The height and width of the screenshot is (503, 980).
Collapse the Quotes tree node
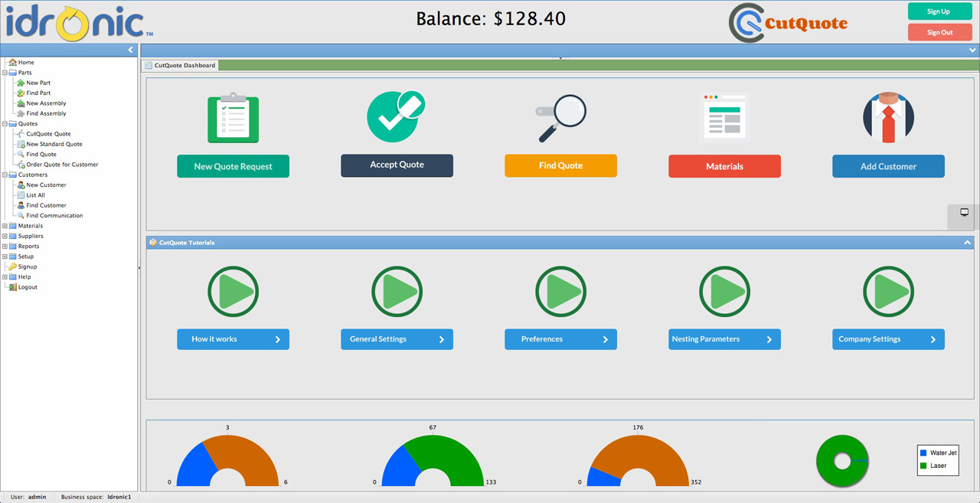[x=5, y=123]
